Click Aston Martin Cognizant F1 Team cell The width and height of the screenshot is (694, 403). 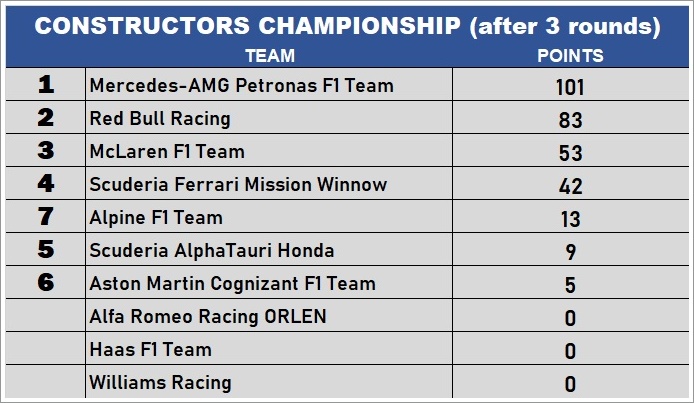point(269,283)
